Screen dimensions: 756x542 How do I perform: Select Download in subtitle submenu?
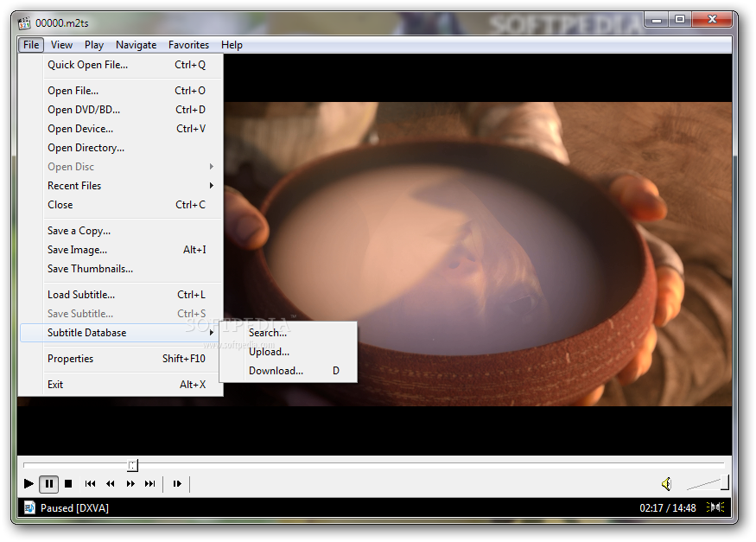pos(276,371)
